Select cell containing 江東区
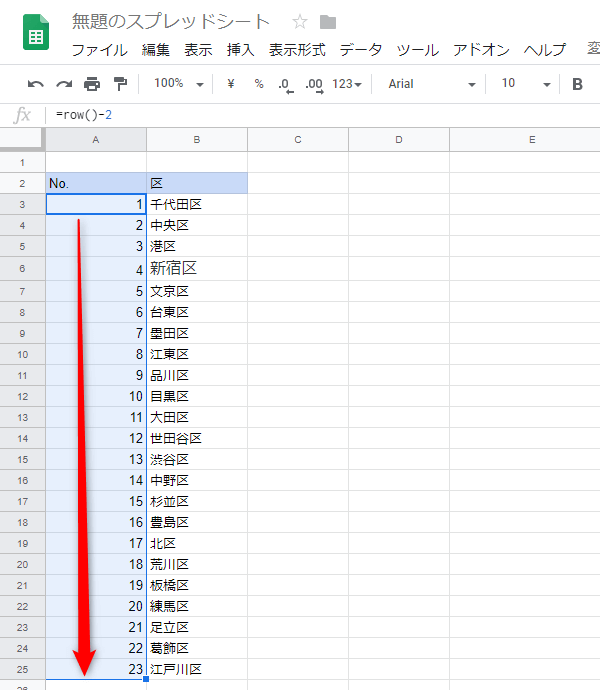 [x=197, y=354]
